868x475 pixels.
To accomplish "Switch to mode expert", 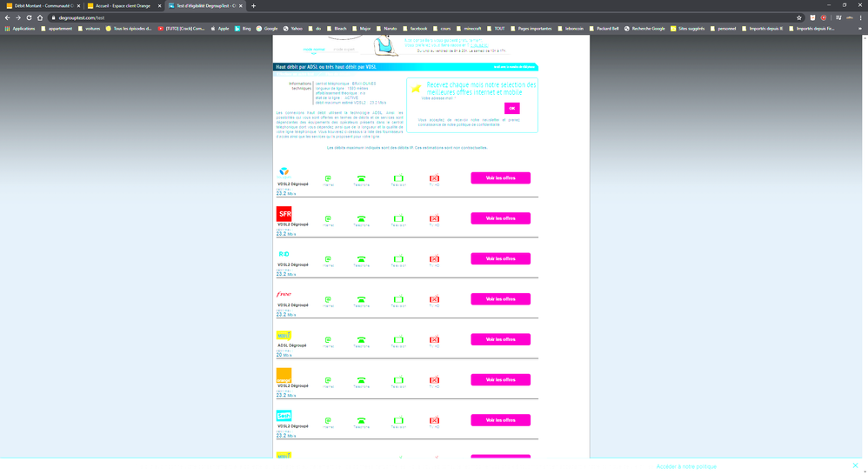I will coord(344,50).
